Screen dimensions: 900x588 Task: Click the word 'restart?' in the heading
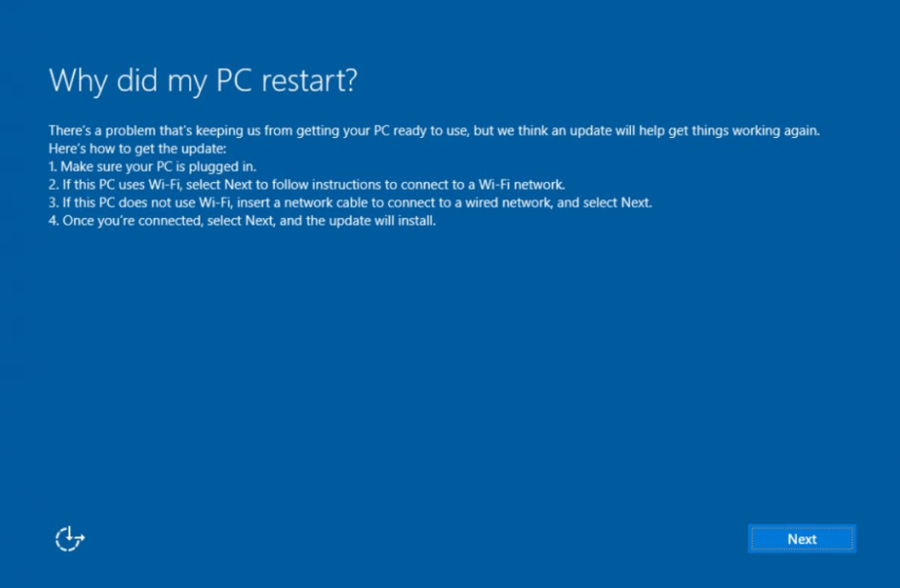(x=309, y=80)
